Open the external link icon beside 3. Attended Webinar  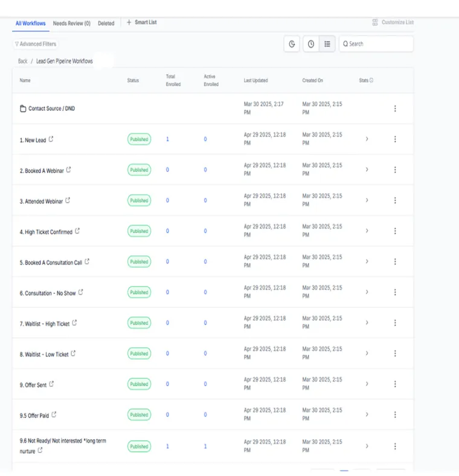(68, 200)
